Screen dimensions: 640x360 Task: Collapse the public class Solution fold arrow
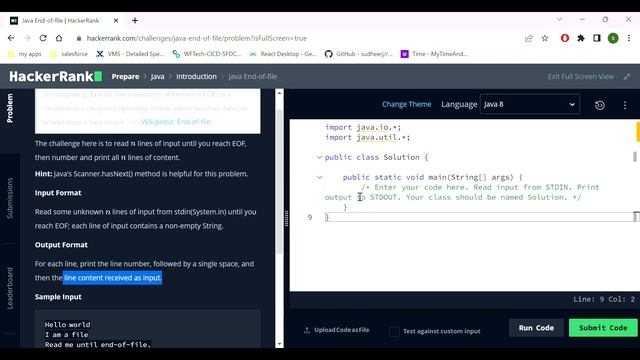click(319, 157)
